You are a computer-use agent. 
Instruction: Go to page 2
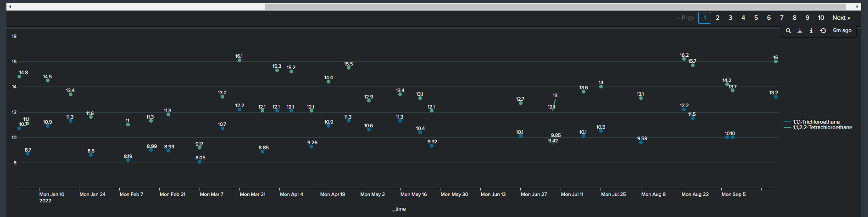coord(718,18)
